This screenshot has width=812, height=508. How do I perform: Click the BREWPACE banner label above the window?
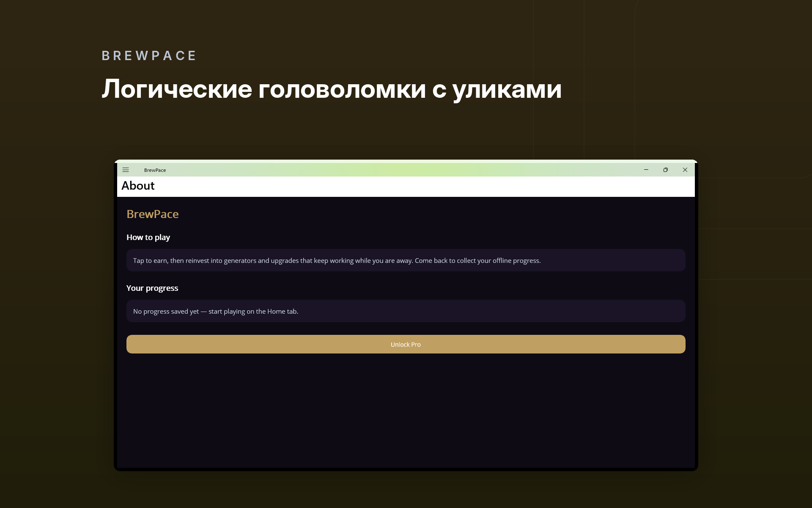149,55
